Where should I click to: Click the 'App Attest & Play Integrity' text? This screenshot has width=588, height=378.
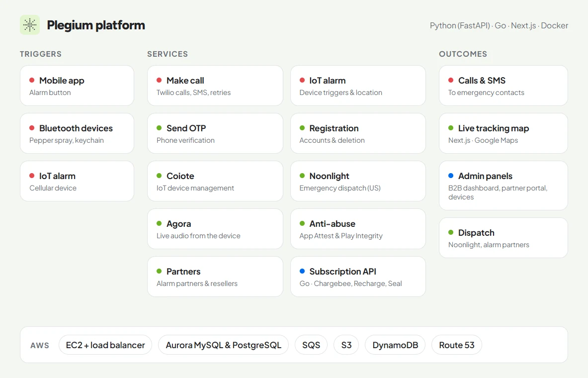[x=341, y=236]
